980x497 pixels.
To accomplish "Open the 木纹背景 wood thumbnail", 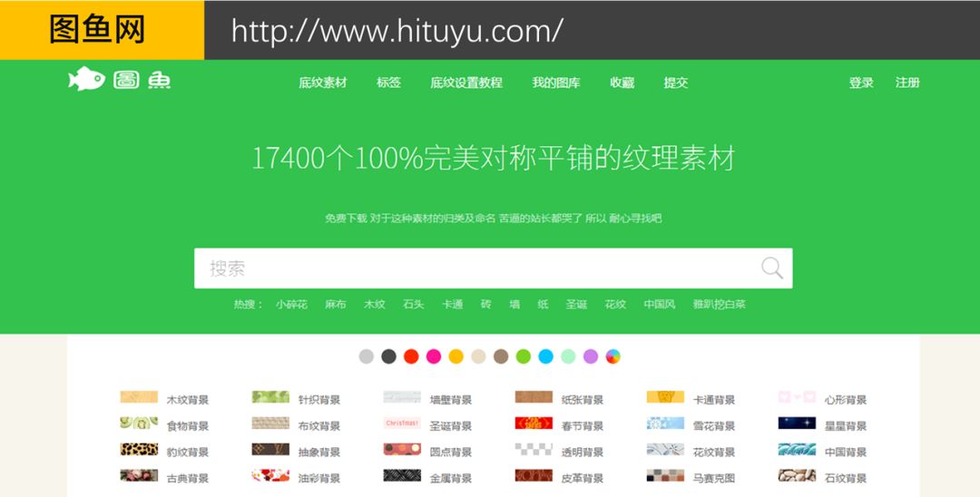I will tap(139, 397).
